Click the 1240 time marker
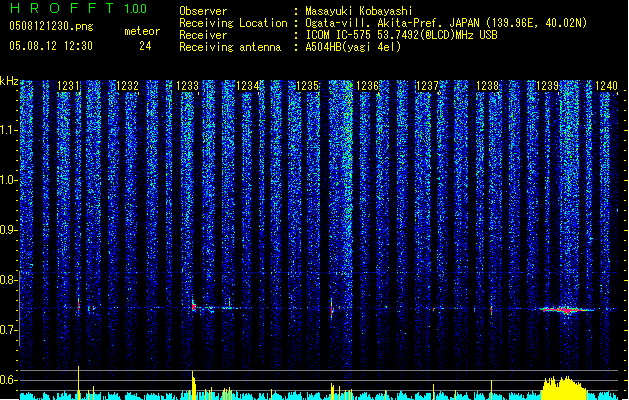Viewport: 629px width, 400px height. point(607,86)
